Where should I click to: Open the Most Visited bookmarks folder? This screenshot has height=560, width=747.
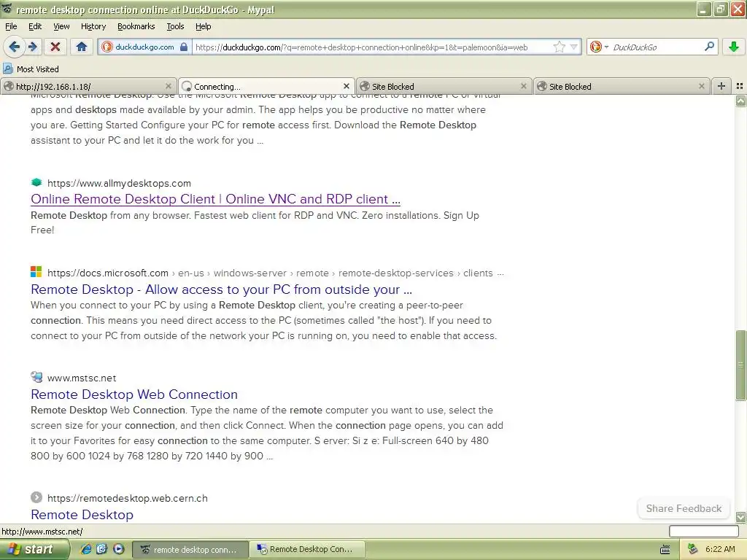coord(31,69)
